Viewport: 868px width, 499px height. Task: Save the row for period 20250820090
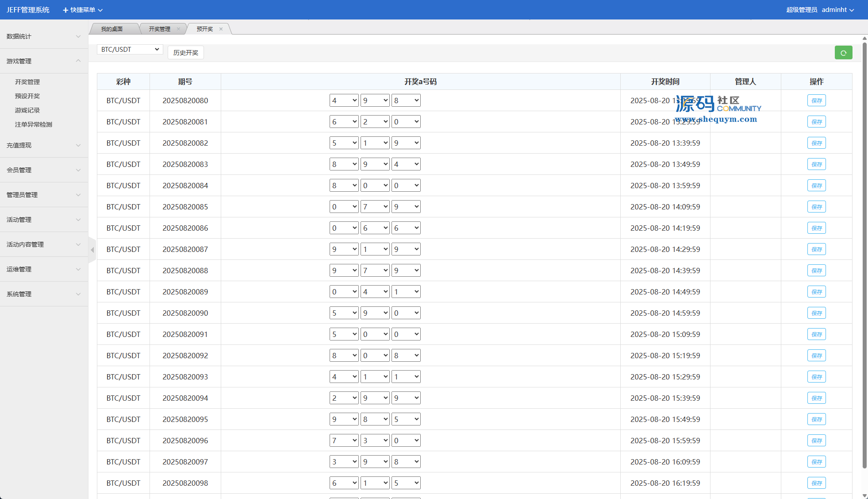816,313
